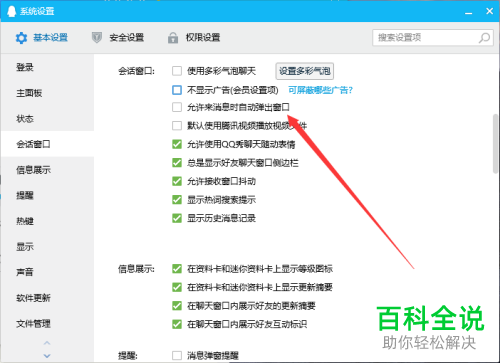Image resolution: width=500 pixels, height=363 pixels.
Task: Enable 消息弹窗提醒 checkbox
Action: [177, 355]
